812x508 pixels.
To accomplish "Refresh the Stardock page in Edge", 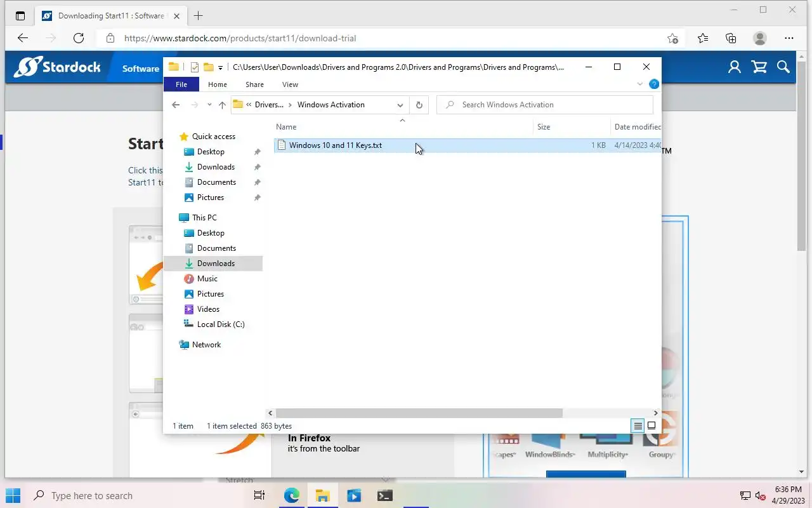I will (x=79, y=38).
